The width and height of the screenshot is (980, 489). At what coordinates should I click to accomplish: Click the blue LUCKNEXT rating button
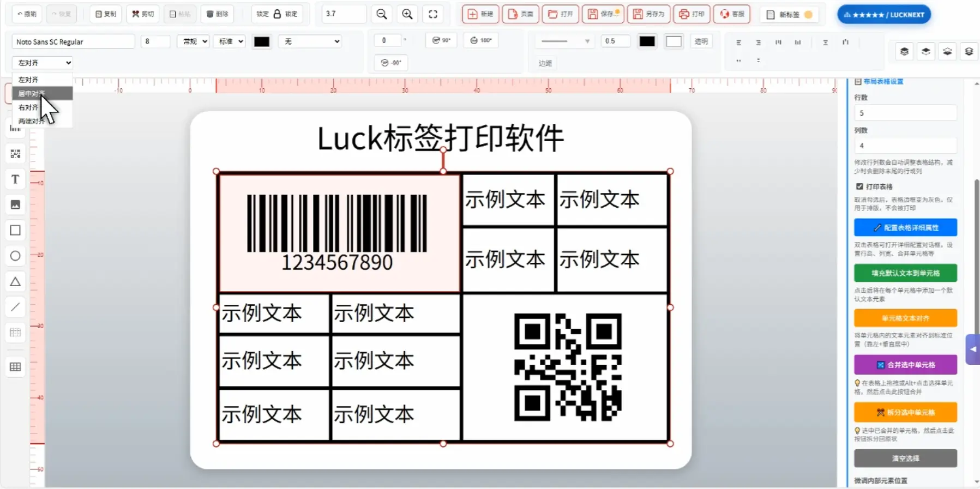(884, 15)
